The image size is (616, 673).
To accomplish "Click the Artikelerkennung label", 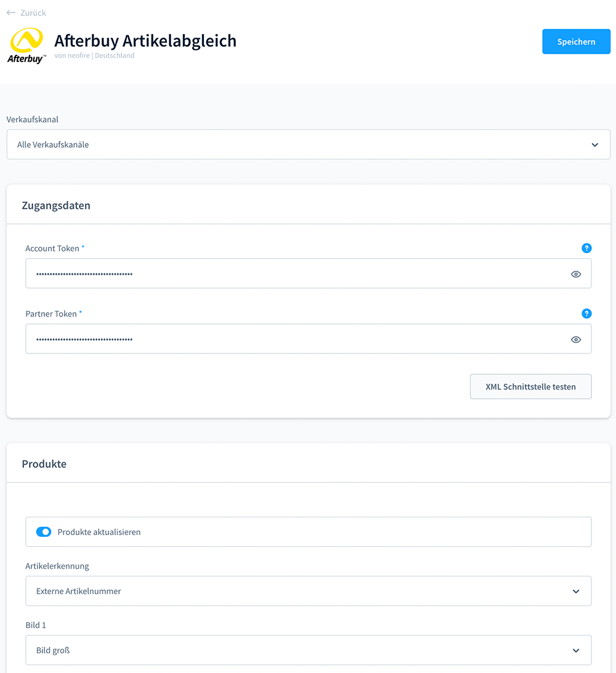I will pos(57,566).
